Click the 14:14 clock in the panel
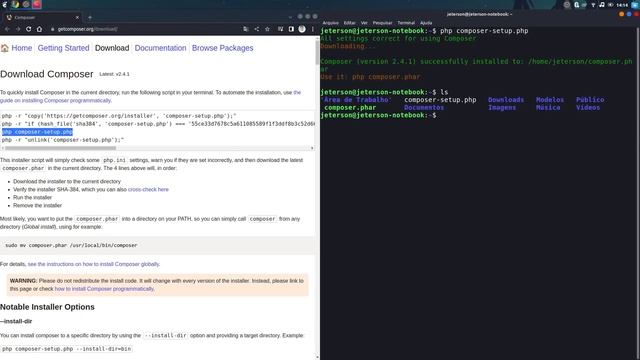The width and height of the screenshot is (640, 360). [622, 5]
